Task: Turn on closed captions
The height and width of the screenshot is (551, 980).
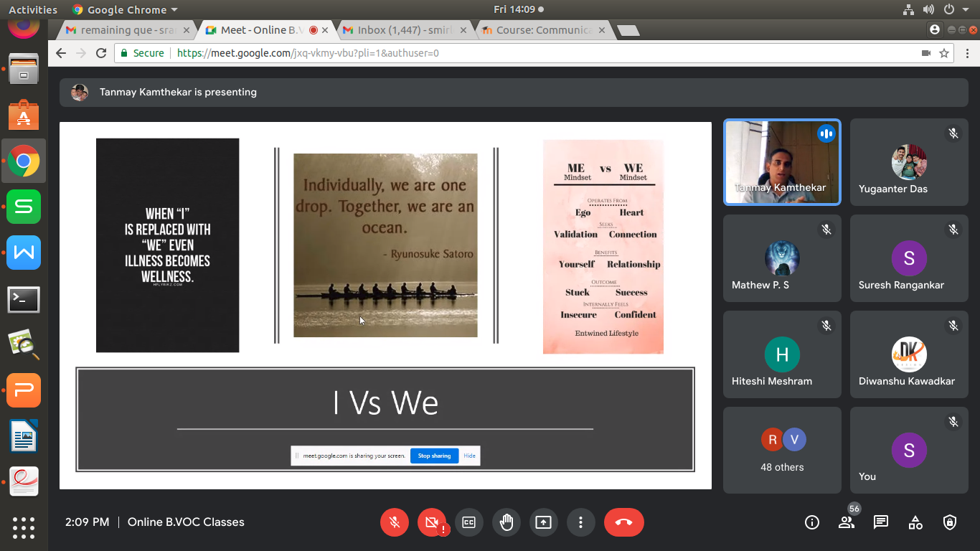Action: coord(469,522)
